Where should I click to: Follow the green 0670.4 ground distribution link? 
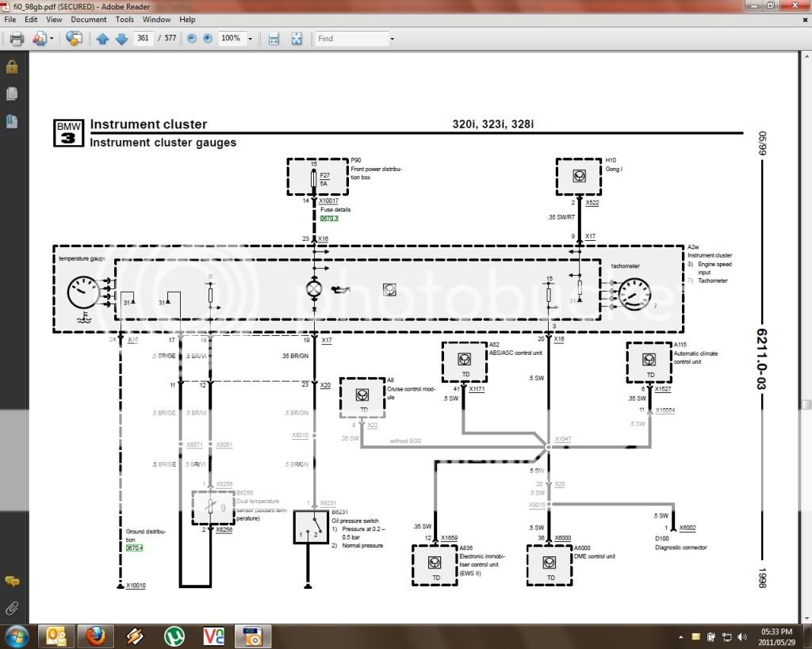click(x=134, y=548)
